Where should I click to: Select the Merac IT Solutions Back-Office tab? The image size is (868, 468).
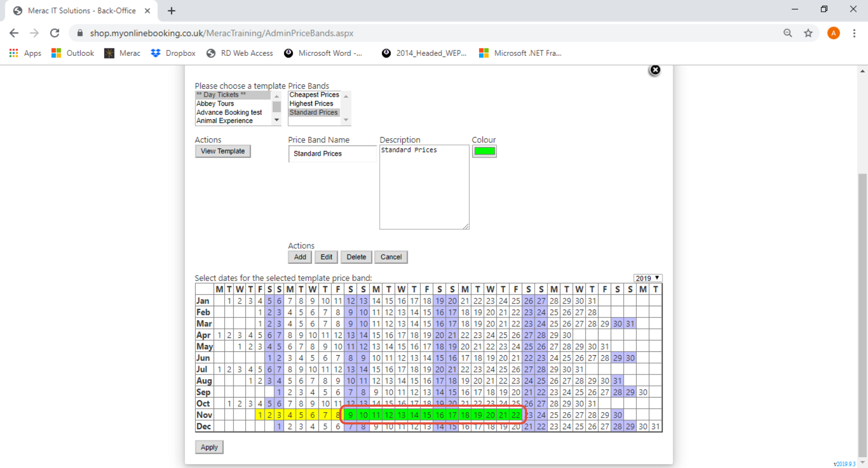(x=81, y=11)
